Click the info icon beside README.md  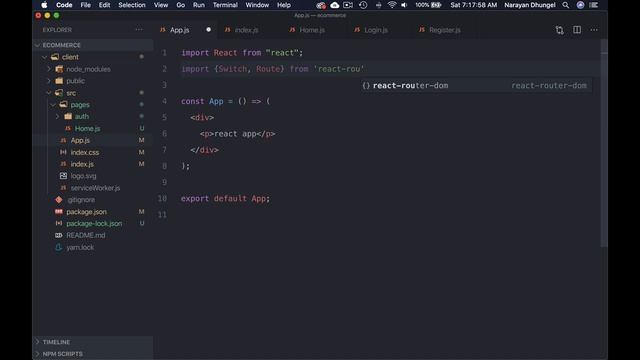59,235
